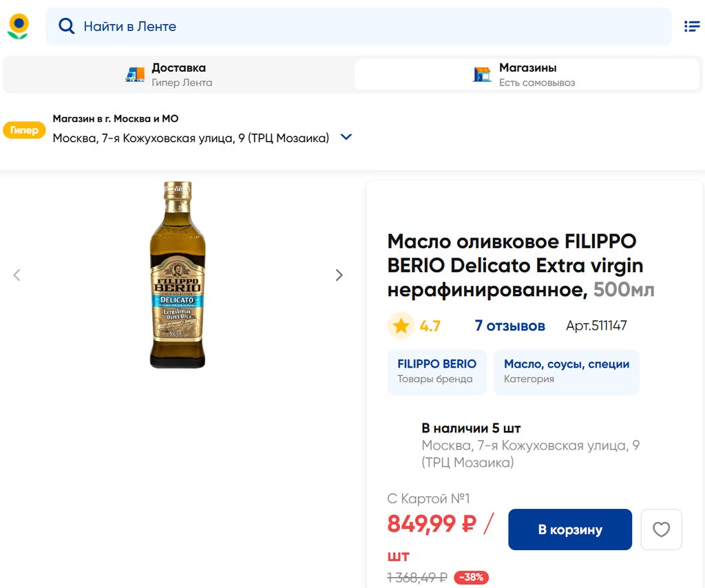Open store selector for Кожуховская улица address

[191, 138]
